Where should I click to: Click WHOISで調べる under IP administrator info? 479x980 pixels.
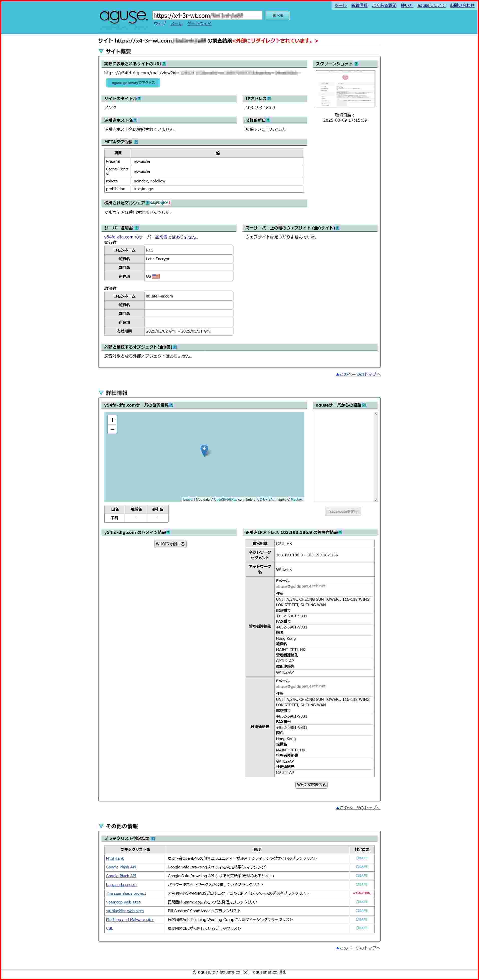[x=311, y=784]
